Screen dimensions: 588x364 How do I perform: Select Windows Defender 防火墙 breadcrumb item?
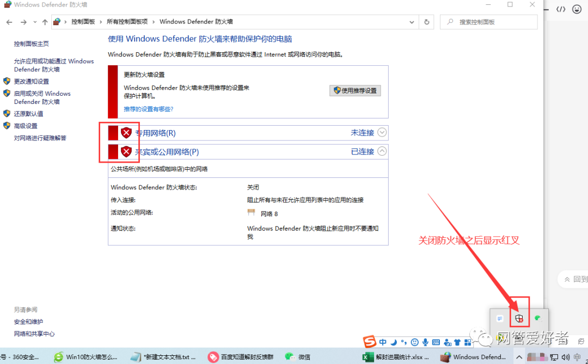pyautogui.click(x=196, y=22)
